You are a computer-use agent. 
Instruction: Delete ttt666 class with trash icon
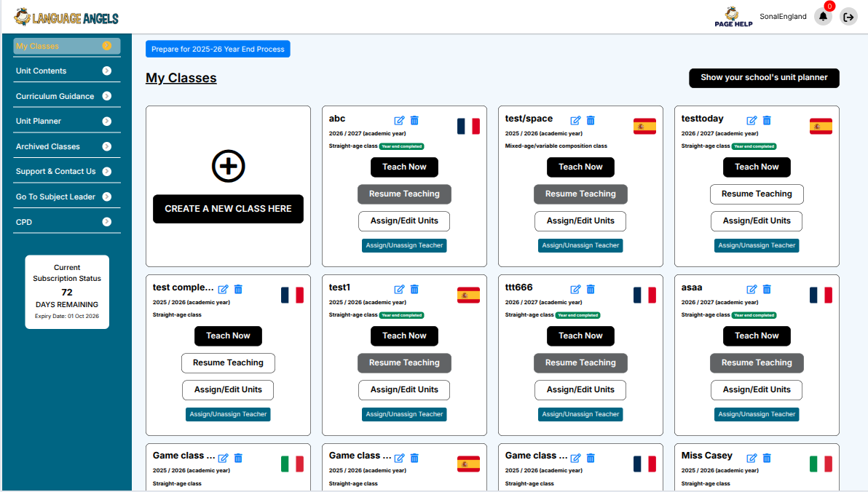click(591, 289)
